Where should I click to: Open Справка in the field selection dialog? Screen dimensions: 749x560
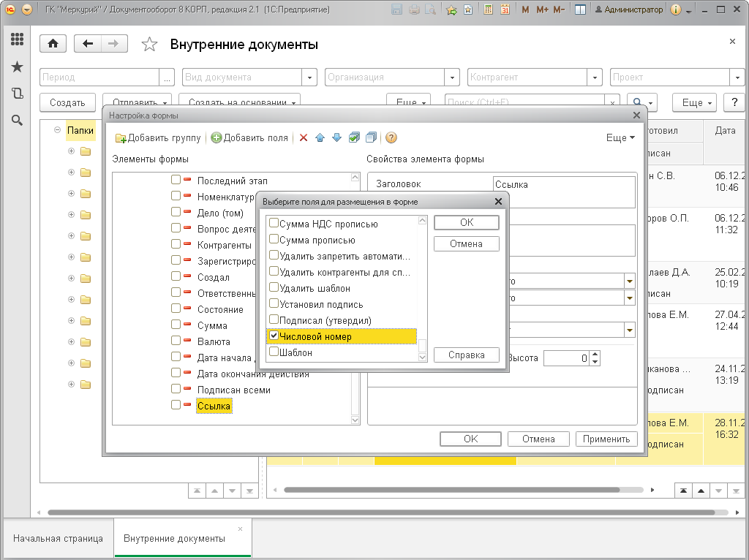coord(467,355)
